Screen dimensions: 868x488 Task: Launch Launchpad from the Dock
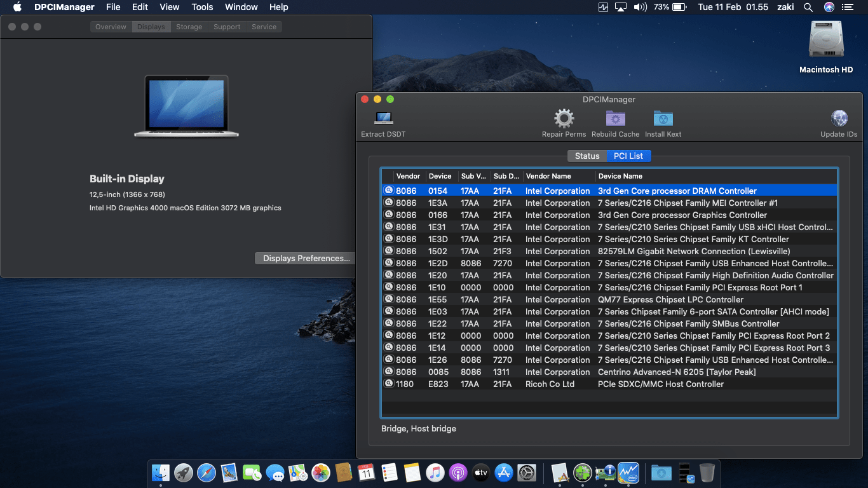coord(184,473)
